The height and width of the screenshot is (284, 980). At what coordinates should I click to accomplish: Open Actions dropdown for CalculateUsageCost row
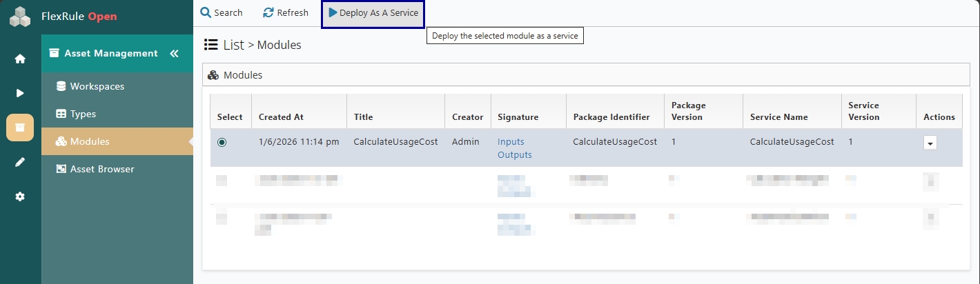[x=930, y=143]
